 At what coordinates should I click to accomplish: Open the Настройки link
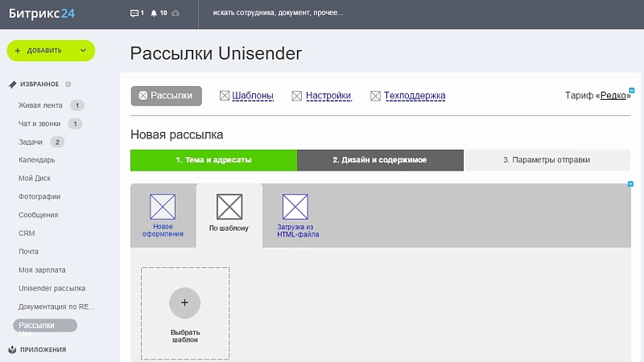point(328,96)
